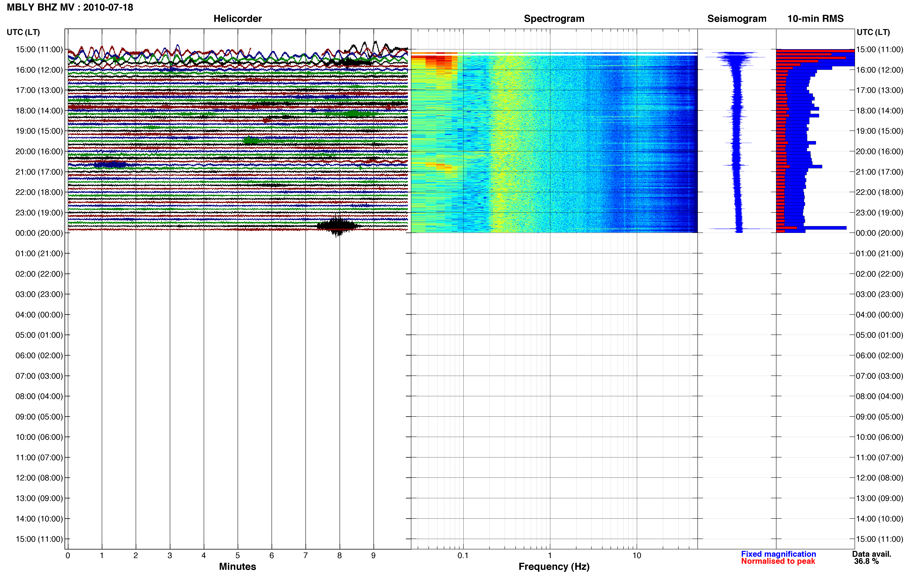Click the long blue RMS bar just before 00:00
Image resolution: width=924 pixels, height=578 pixels.
pyautogui.click(x=811, y=228)
